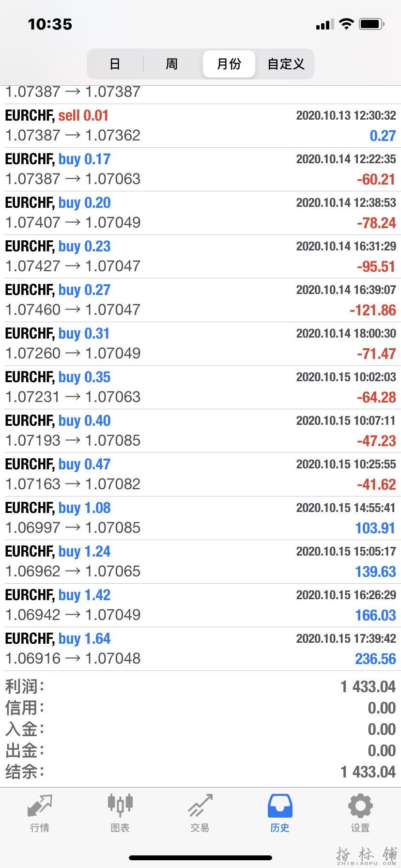This screenshot has width=401, height=868.
Task: Tap the EURCHF buy 1.64 trade row
Action: 200,649
